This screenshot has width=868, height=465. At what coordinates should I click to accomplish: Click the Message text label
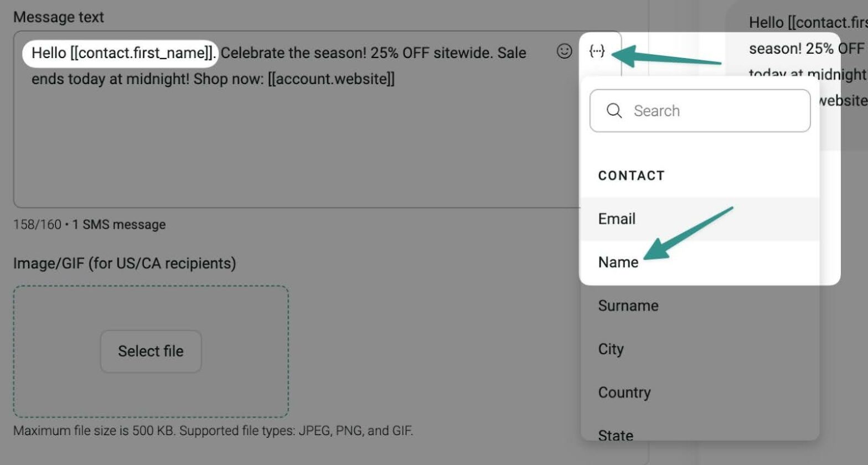(59, 17)
